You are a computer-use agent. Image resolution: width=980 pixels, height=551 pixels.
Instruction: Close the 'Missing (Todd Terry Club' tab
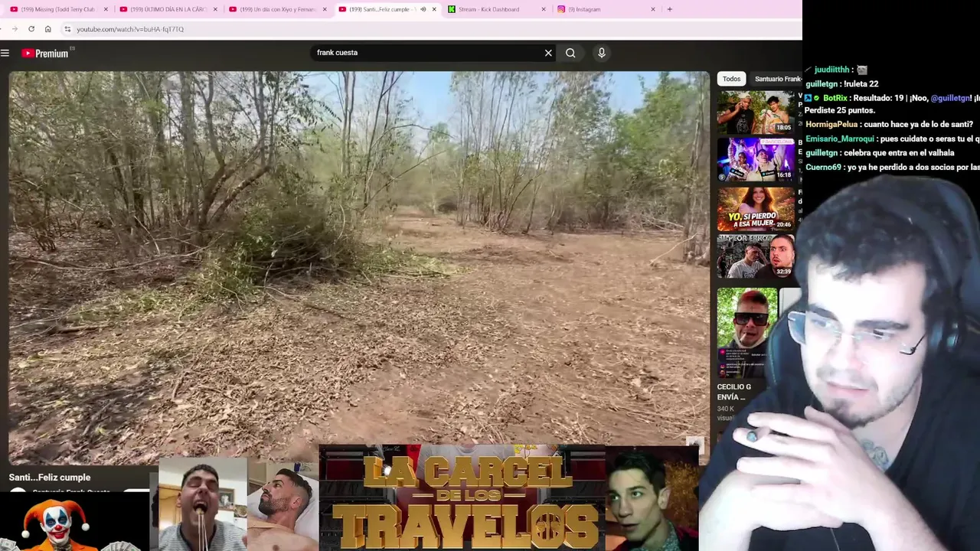(106, 9)
